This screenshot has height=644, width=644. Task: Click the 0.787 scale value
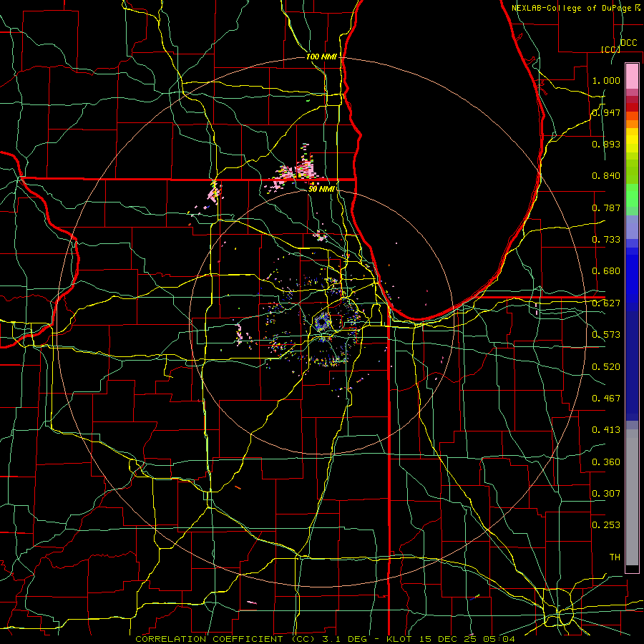[x=606, y=208]
